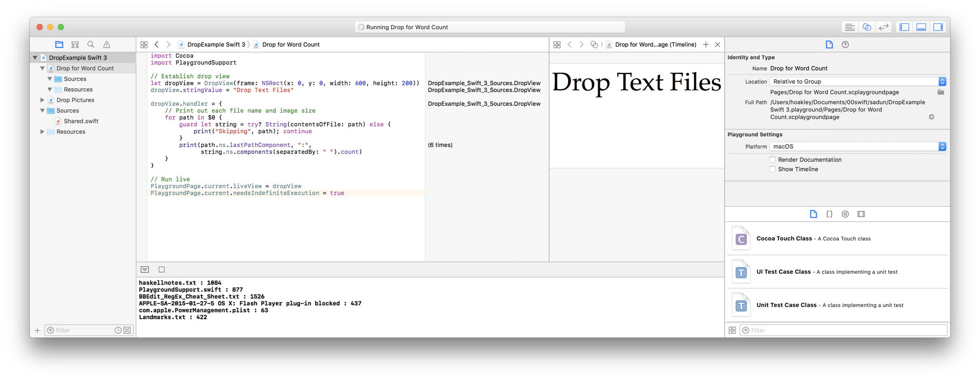This screenshot has width=980, height=380.
Task: Show the Media library
Action: [x=861, y=214]
